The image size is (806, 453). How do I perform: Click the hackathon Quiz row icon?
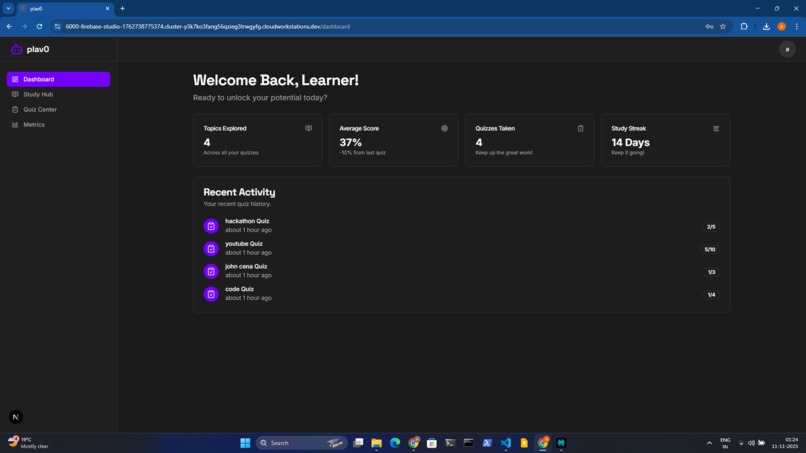tap(211, 226)
